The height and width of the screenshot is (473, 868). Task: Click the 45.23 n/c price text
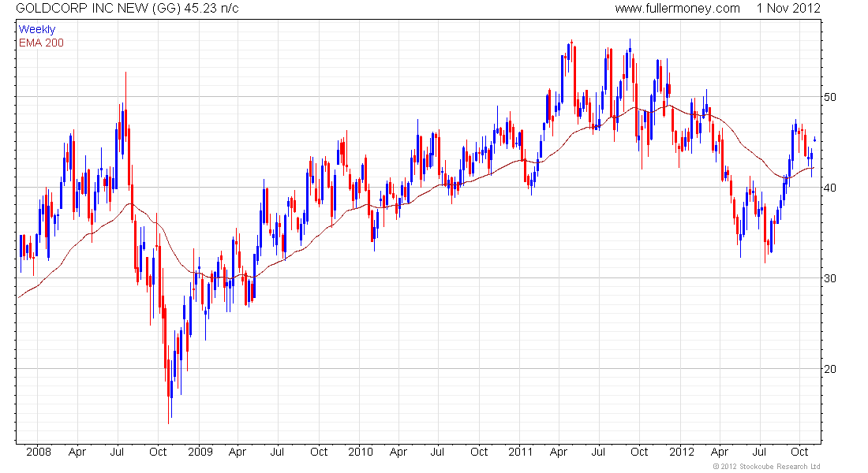tap(211, 9)
